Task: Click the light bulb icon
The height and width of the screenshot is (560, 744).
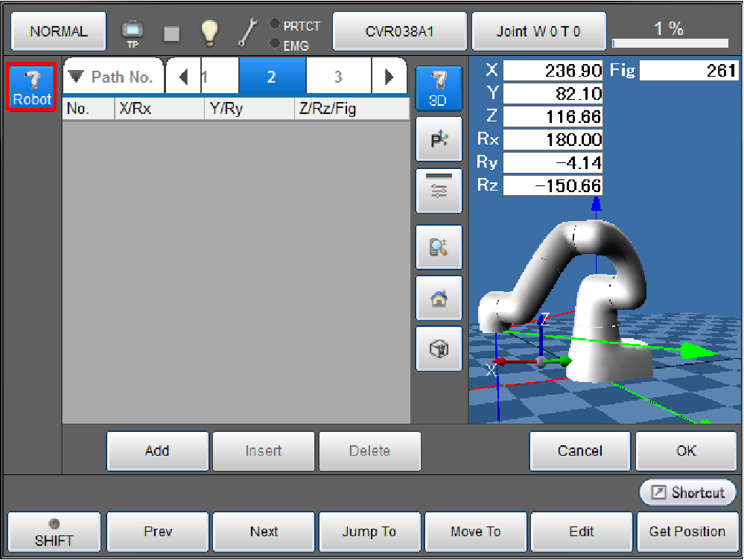Action: coord(210,32)
